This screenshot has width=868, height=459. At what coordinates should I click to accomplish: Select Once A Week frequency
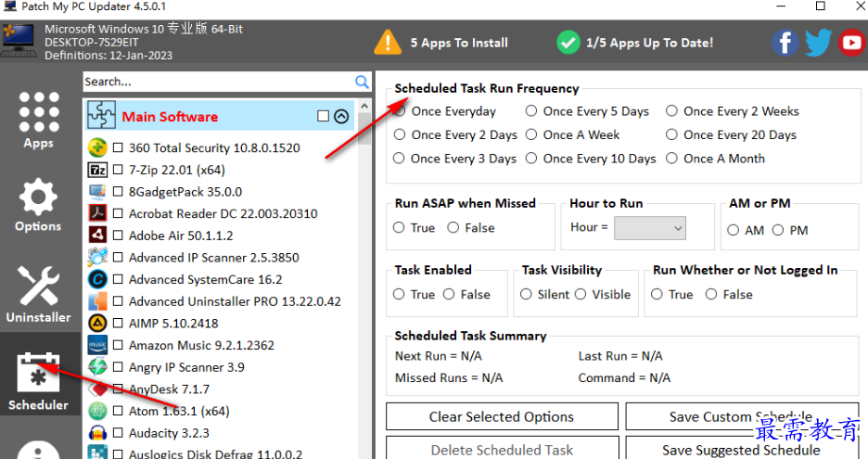(x=531, y=134)
